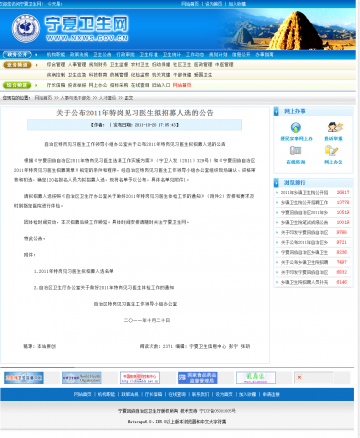Image resolution: width=360 pixels, height=438 pixels.
Task: Open the first orange-text banner at bottom left
Action: pyautogui.click(x=24, y=378)
